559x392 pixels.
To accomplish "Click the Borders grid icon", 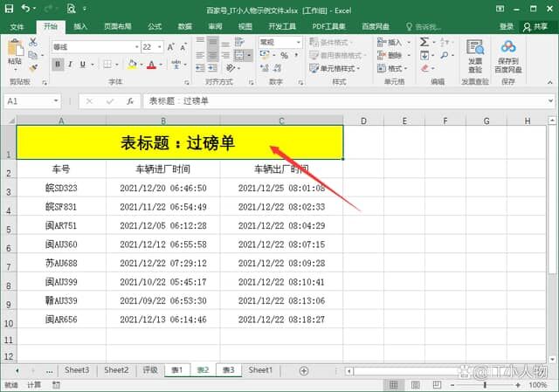I will click(107, 65).
